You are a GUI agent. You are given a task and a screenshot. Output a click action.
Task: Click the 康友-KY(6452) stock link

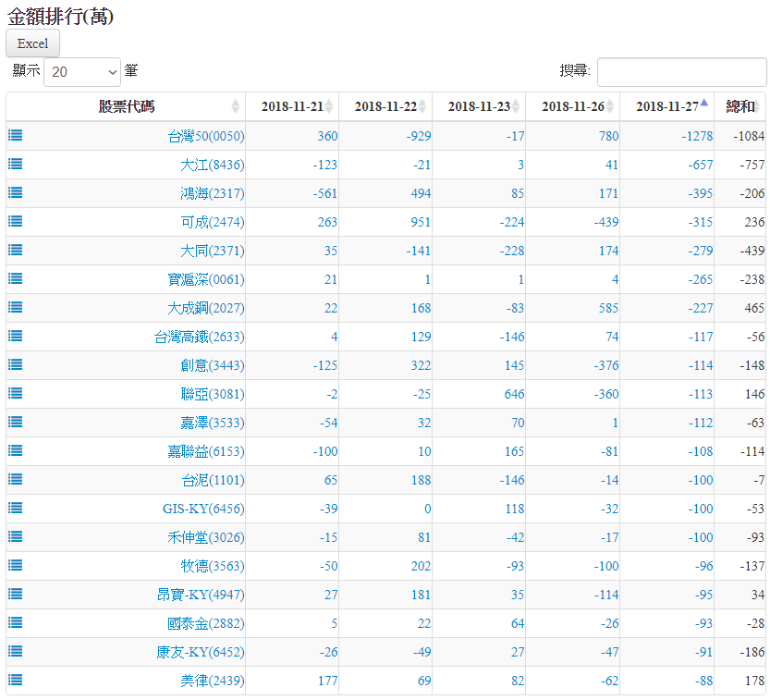[x=201, y=652]
